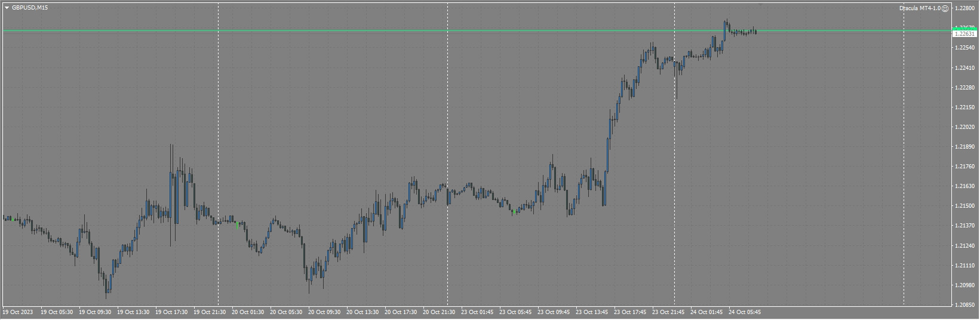Click the 20 Oct 09:30 time label
Image resolution: width=980 pixels, height=320 pixels.
pos(324,312)
